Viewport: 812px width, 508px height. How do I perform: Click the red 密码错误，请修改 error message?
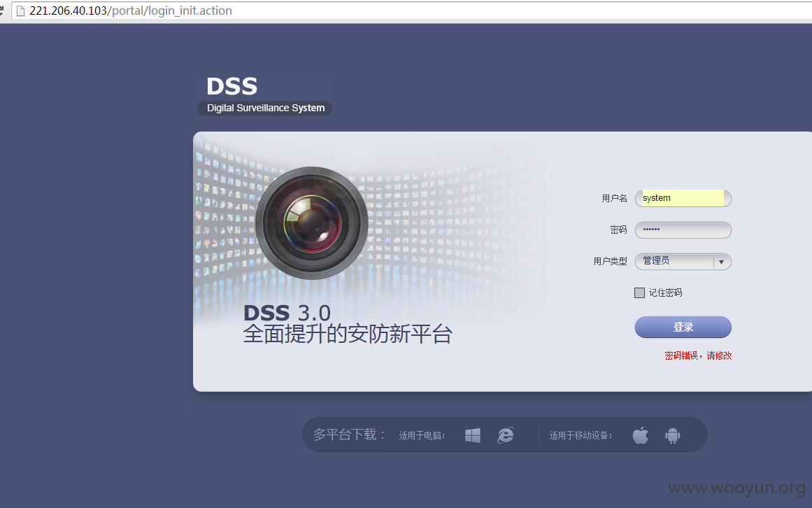[698, 355]
